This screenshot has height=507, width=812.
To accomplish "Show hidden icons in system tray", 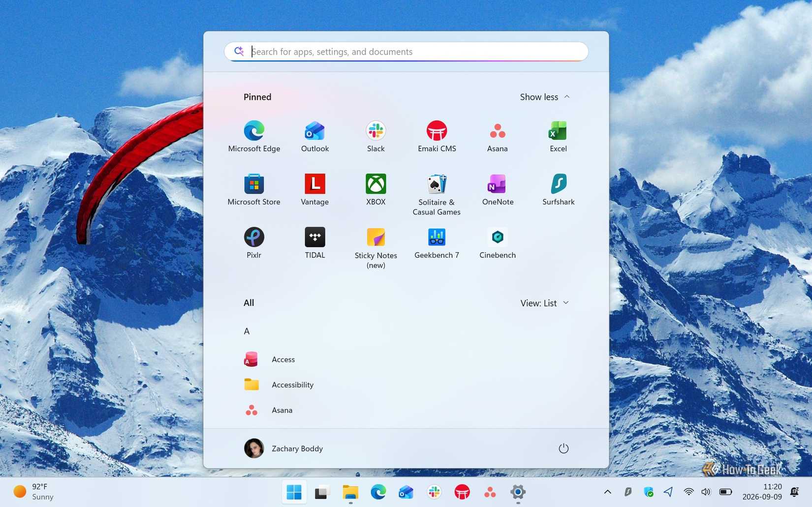I will pyautogui.click(x=608, y=492).
